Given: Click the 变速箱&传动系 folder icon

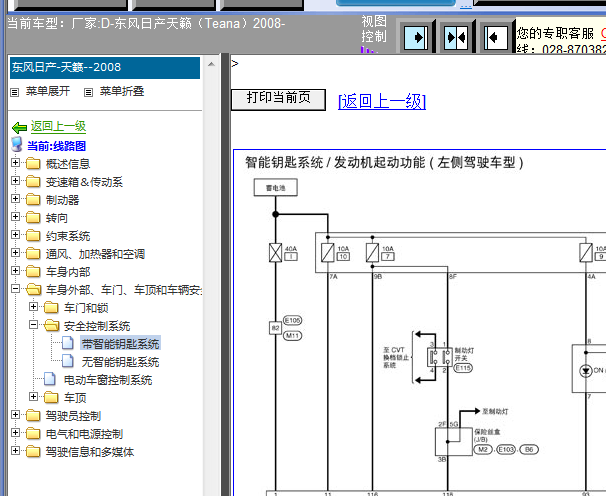Looking at the screenshot, I should point(33,181).
